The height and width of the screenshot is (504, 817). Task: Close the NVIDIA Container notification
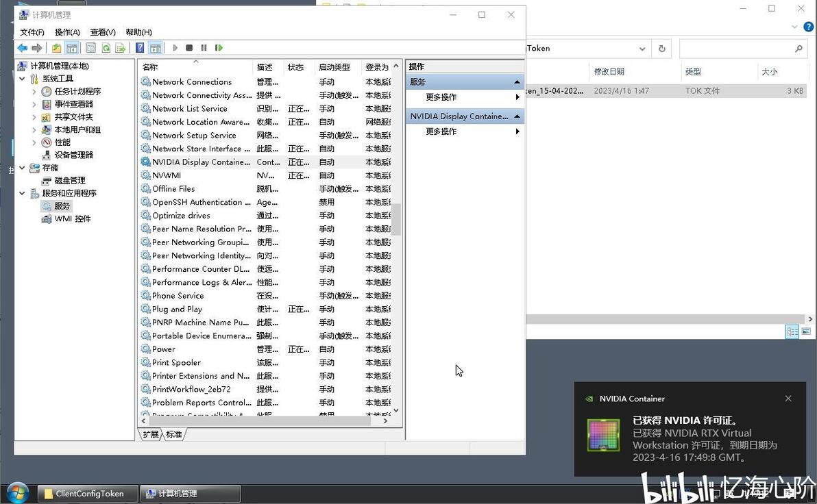tap(788, 399)
